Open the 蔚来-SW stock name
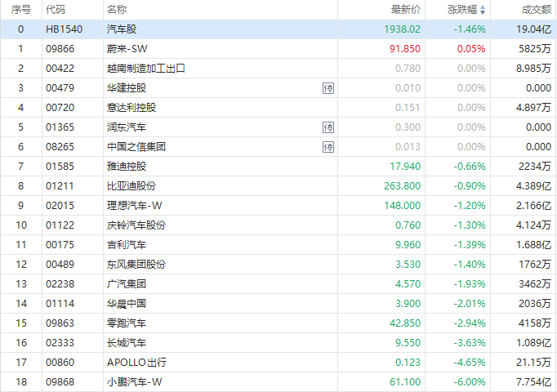 click(127, 49)
